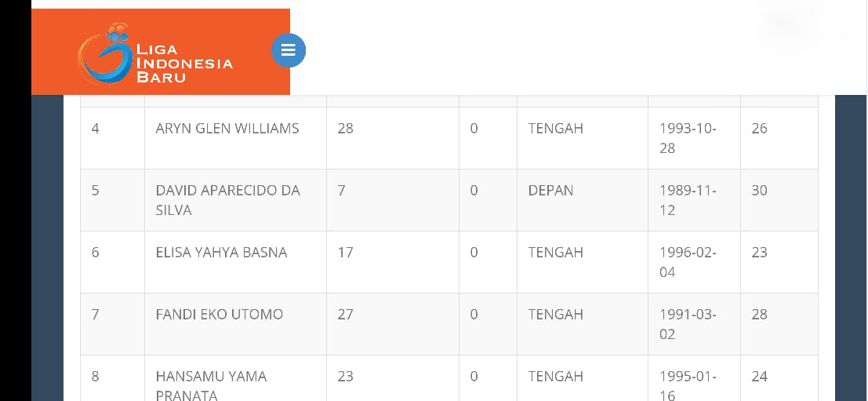Viewport: 868px width, 401px height.
Task: Click birthdate 1996-02-04 cell
Action: point(694,262)
